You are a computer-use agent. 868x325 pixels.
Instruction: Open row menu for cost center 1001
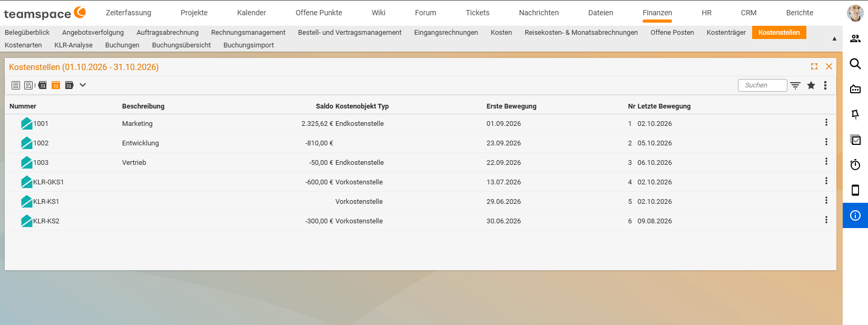pyautogui.click(x=826, y=122)
